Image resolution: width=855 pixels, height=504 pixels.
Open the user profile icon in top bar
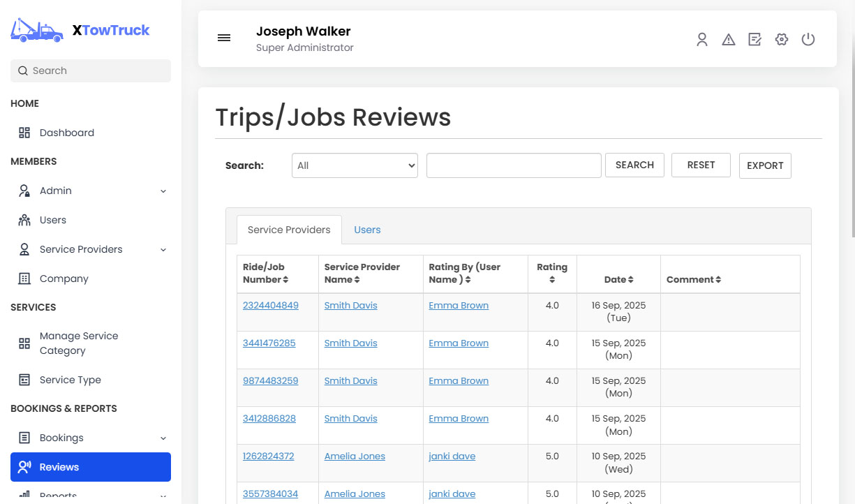click(701, 40)
